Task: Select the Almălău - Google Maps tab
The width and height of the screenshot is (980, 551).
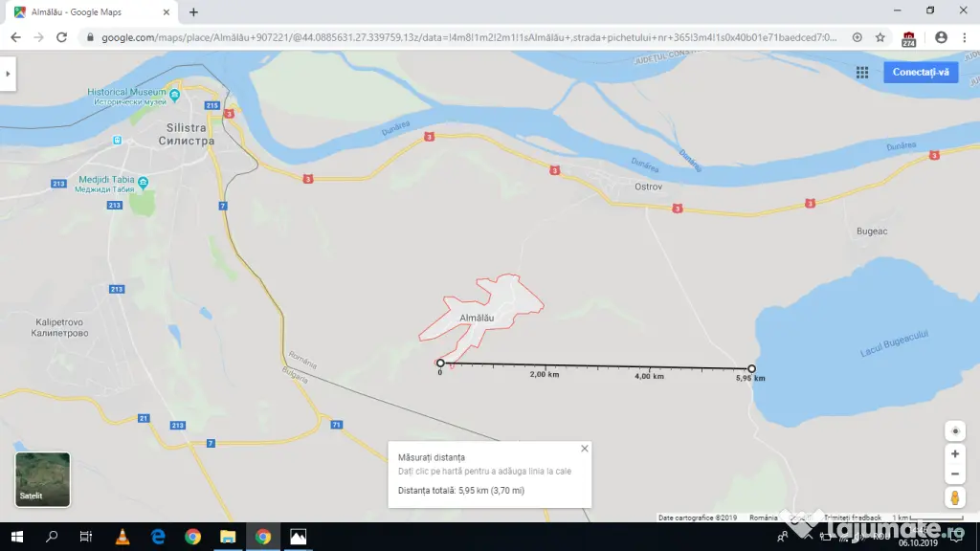Action: click(x=91, y=11)
